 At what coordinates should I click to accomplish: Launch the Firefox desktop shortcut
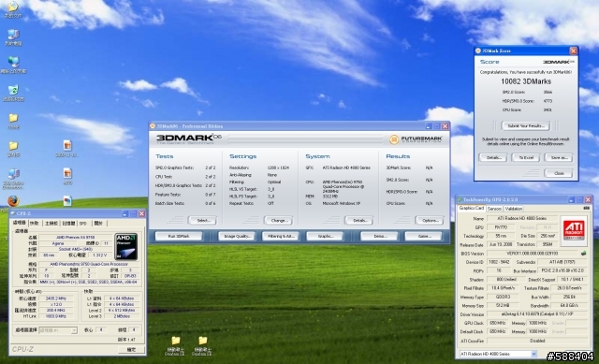click(13, 201)
